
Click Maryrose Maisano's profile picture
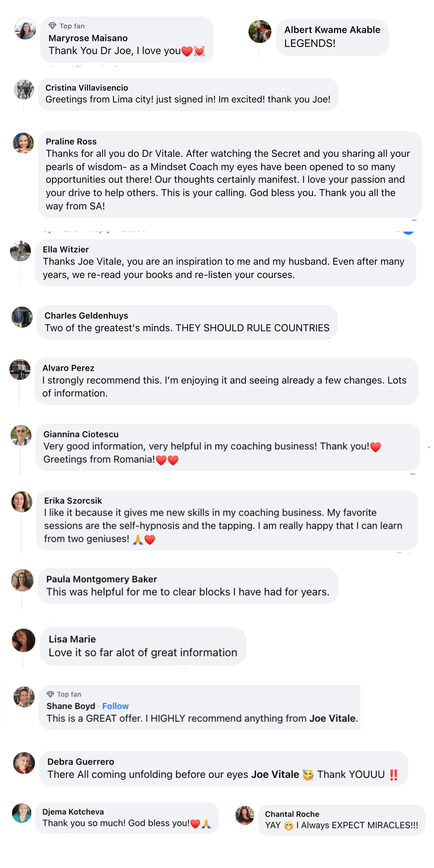pyautogui.click(x=25, y=29)
